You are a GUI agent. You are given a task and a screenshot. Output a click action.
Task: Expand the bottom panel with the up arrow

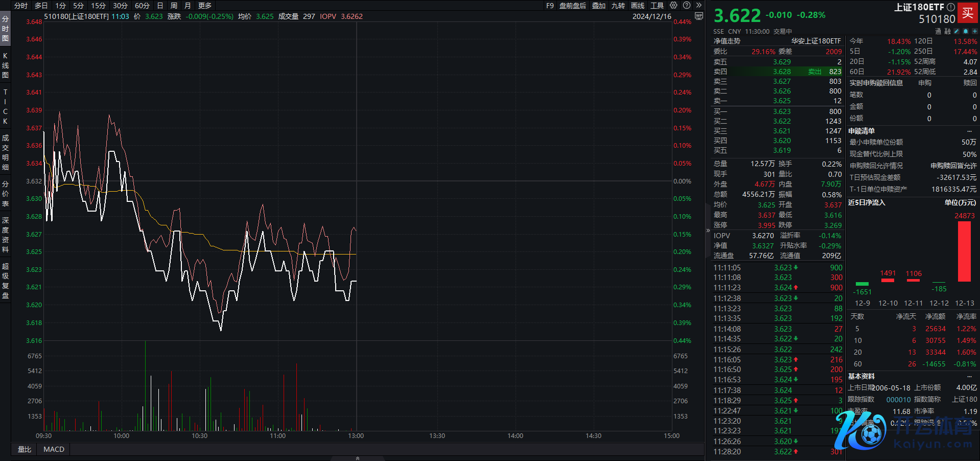coord(357,458)
